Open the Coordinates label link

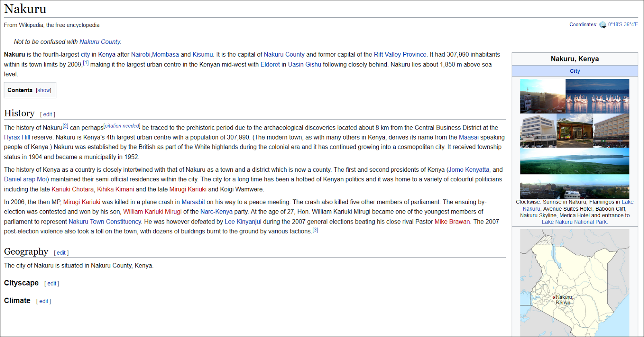pos(583,25)
